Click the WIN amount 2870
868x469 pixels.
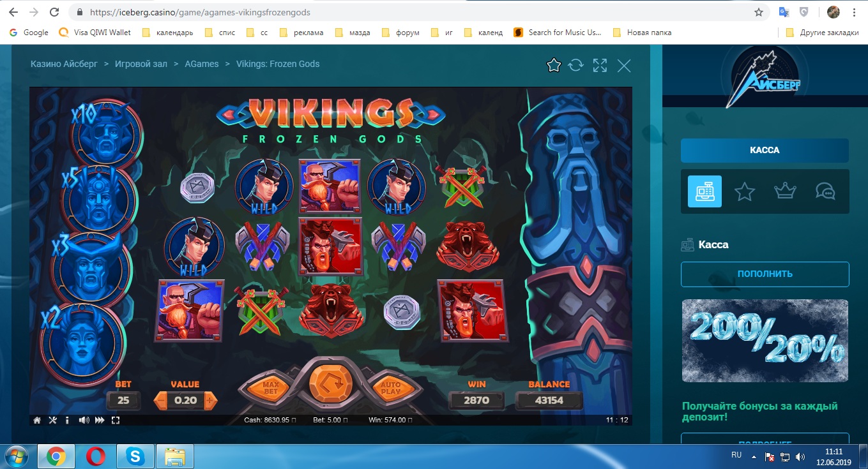(x=476, y=401)
